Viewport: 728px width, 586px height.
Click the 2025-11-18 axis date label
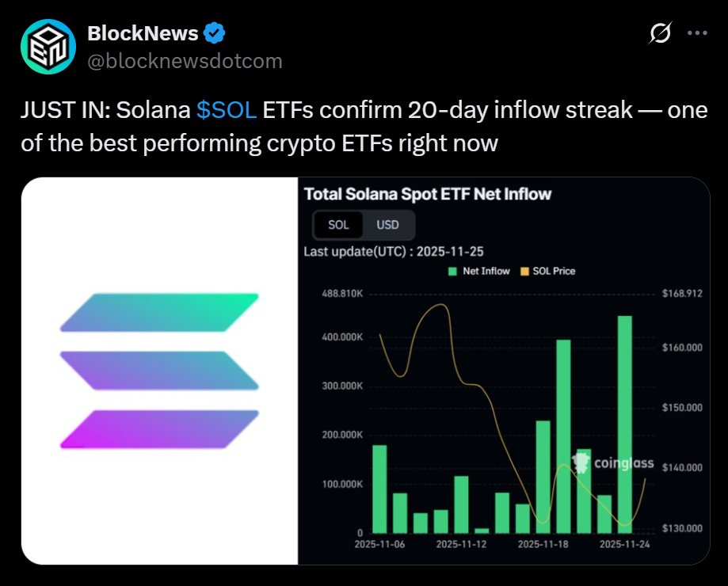click(542, 545)
